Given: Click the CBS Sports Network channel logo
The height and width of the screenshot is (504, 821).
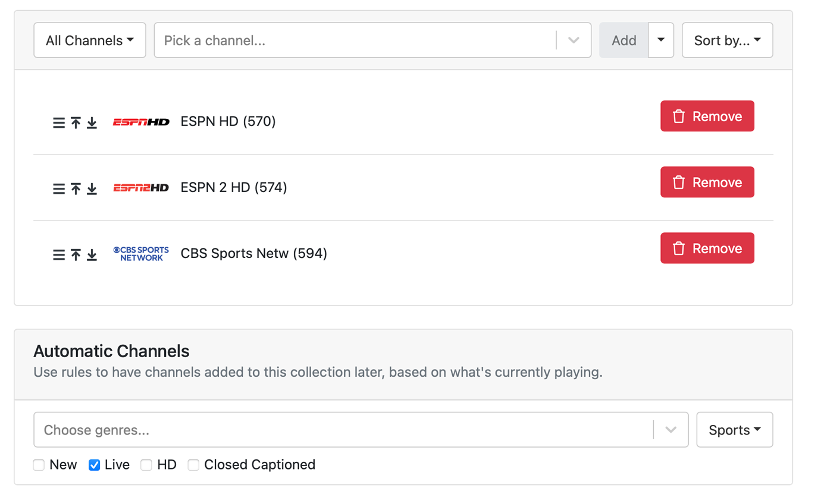Looking at the screenshot, I should (x=140, y=253).
